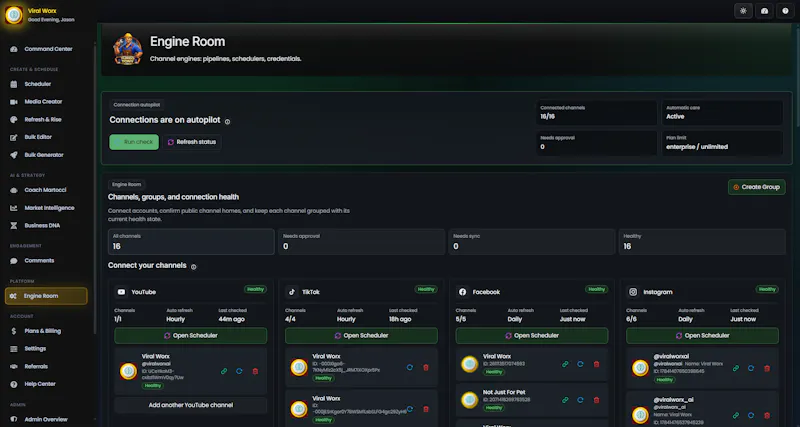
Task: Click the Active automatic care value
Action: click(x=676, y=116)
